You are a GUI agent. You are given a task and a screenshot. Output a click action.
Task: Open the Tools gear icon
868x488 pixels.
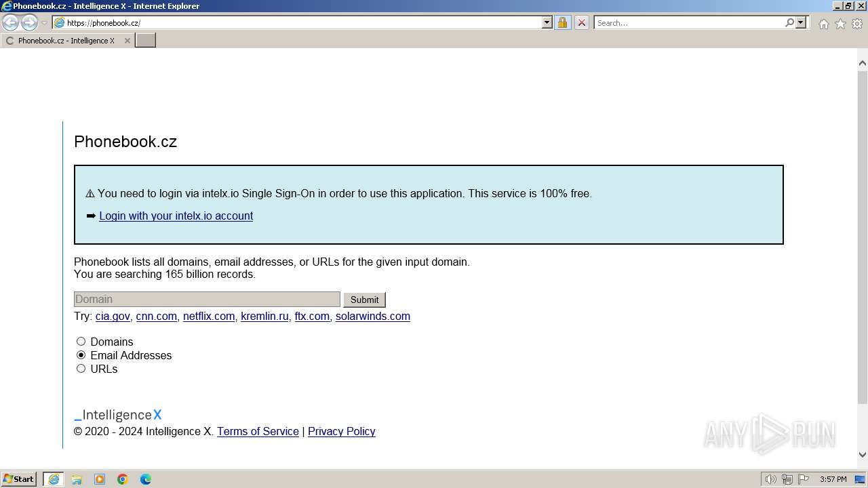click(x=857, y=24)
